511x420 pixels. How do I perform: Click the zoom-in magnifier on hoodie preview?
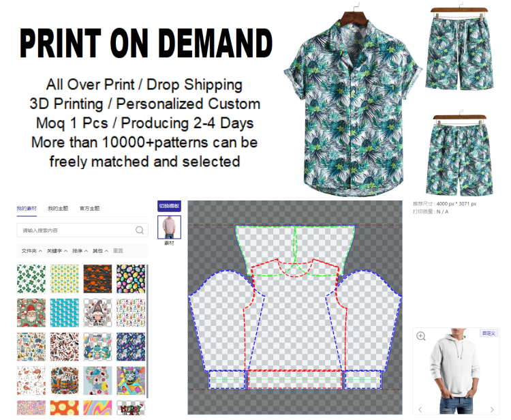421,336
